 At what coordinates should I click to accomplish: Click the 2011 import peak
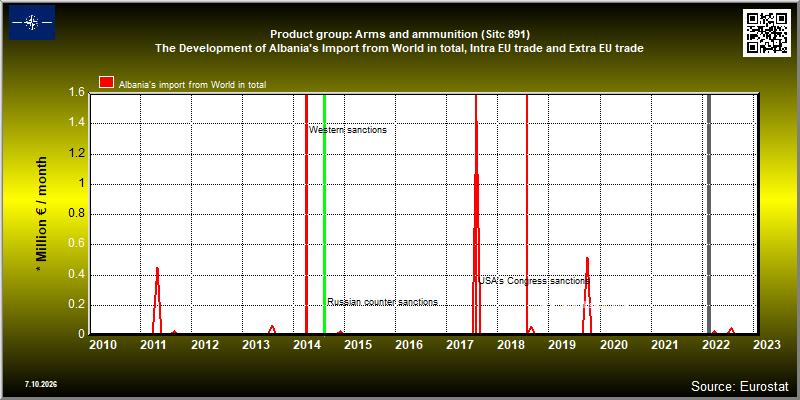(157, 300)
